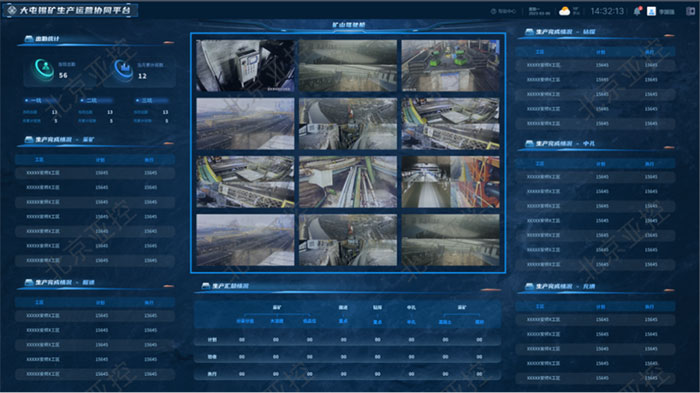Select the 三线 shift indicator
700x393 pixels.
144,100
